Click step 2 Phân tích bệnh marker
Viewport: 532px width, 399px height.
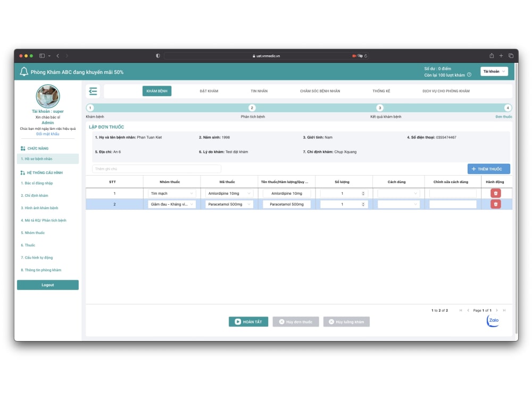tap(252, 108)
